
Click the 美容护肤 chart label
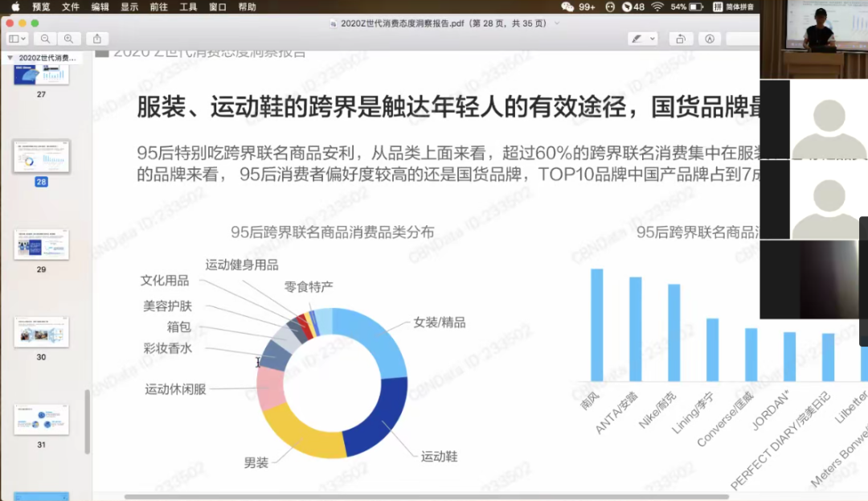point(167,306)
